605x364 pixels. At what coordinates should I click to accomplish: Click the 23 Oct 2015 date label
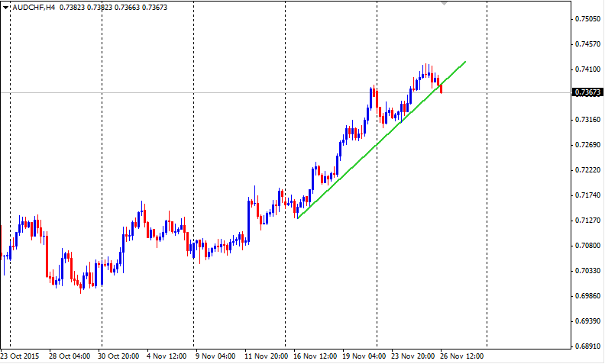click(x=20, y=356)
